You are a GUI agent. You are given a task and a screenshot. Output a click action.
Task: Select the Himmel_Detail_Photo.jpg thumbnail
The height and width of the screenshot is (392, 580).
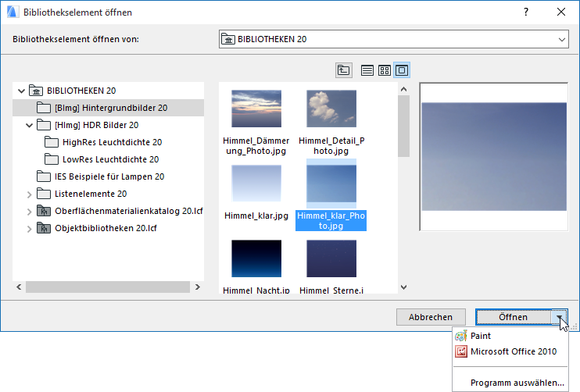331,109
